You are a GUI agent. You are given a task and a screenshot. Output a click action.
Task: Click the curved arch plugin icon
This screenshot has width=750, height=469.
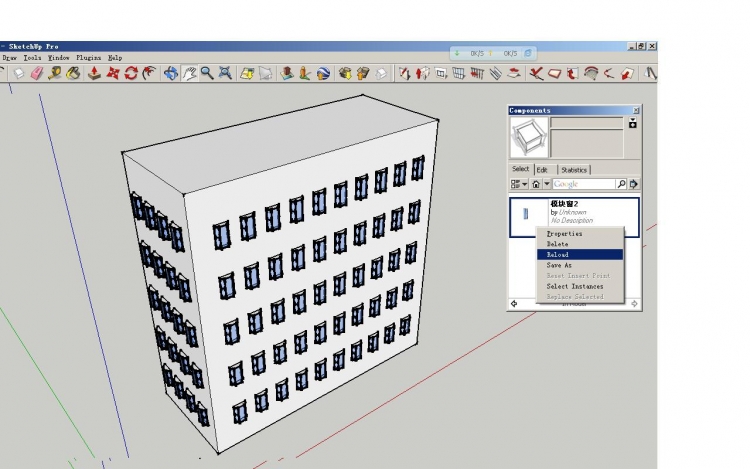[591, 73]
